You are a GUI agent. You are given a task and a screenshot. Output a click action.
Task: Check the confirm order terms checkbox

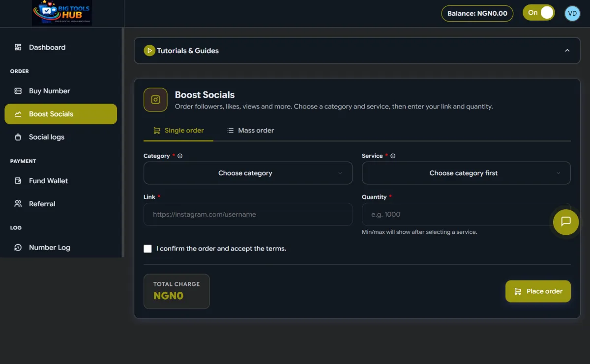147,249
